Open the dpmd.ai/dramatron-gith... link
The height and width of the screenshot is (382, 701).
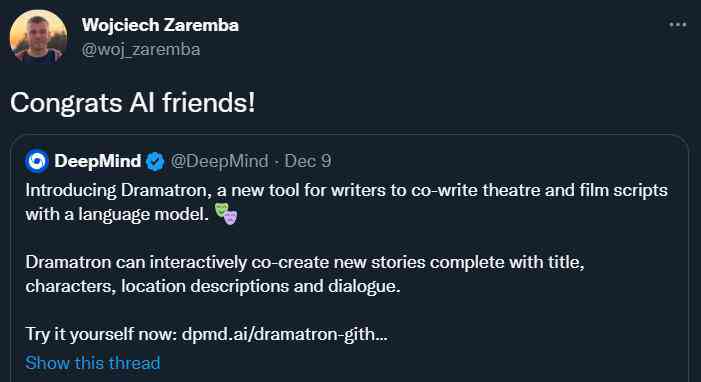click(x=284, y=334)
